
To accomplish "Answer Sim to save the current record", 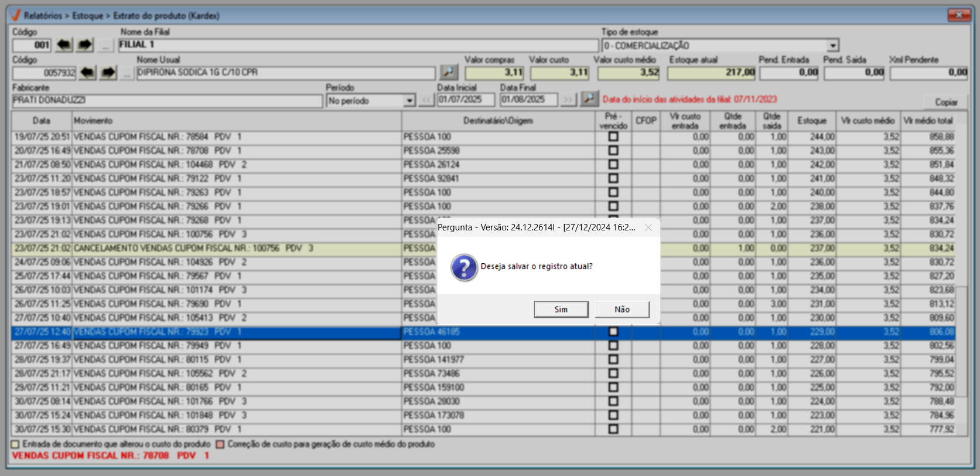I will click(561, 310).
